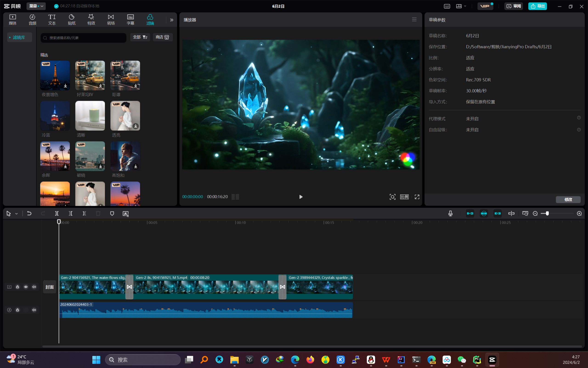Enter fullscreen preview mode
The image size is (588, 368).
[x=417, y=197]
